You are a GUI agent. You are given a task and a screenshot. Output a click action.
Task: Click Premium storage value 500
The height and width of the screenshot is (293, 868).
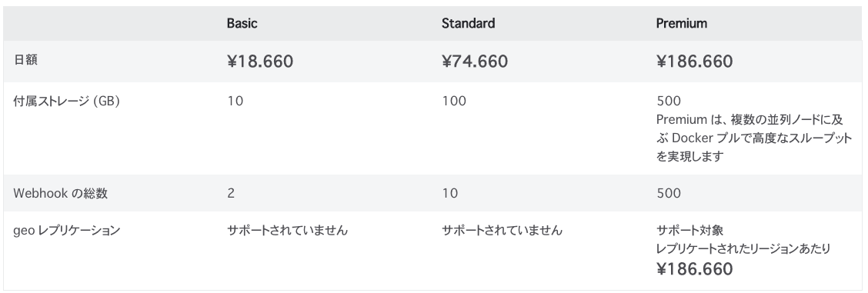point(669,102)
